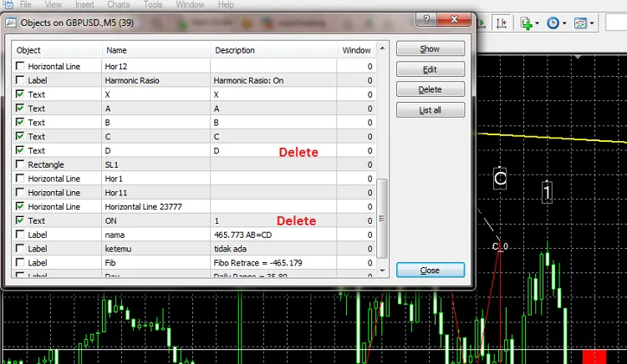The height and width of the screenshot is (364, 627).
Task: Click the Templates toolbar icon
Action: pos(581,23)
